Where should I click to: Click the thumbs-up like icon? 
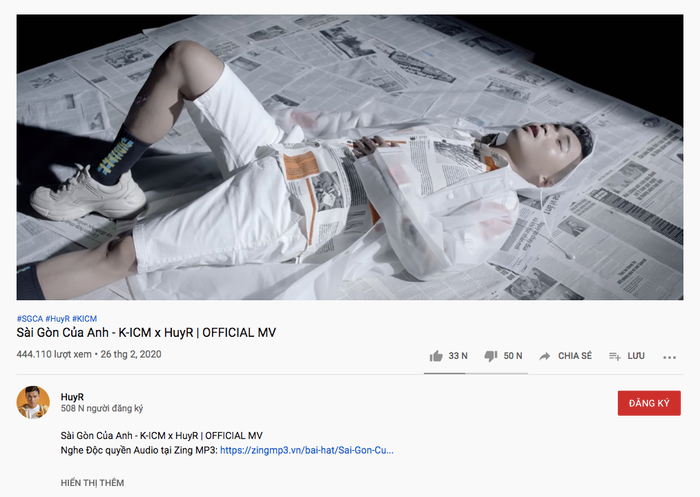click(x=436, y=356)
